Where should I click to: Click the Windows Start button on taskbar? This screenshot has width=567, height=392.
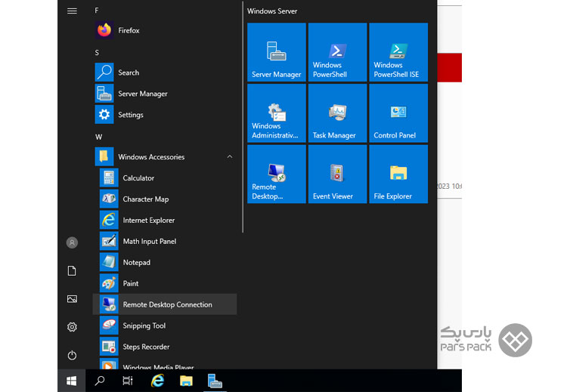point(72,381)
